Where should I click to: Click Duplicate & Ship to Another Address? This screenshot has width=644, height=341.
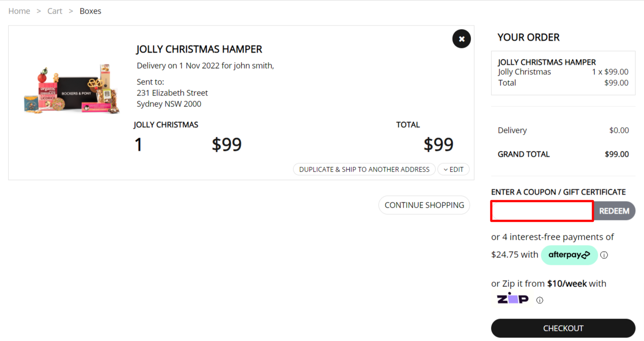(x=364, y=169)
